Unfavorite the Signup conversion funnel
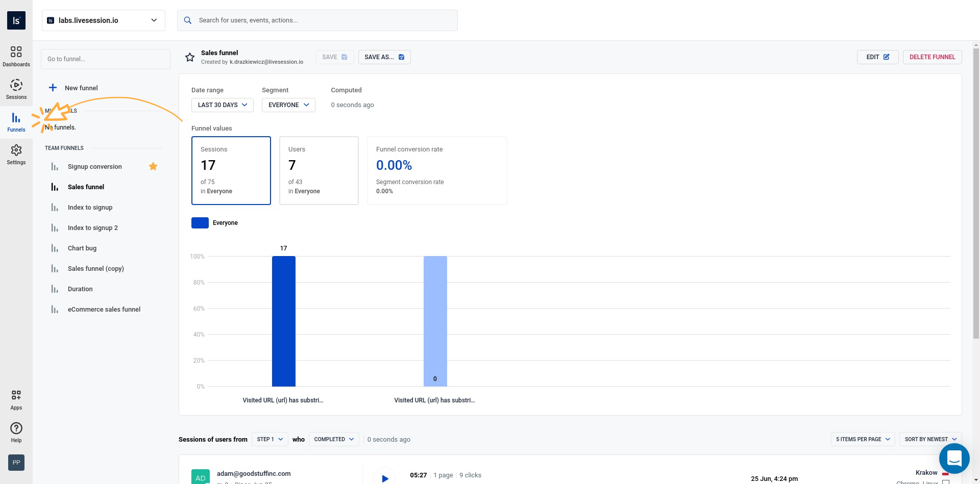The height and width of the screenshot is (484, 980). pos(153,166)
